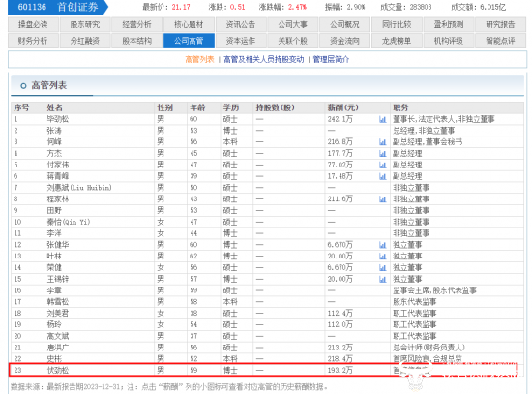Select name cell 秦怡(Qin Yi)

(x=69, y=222)
